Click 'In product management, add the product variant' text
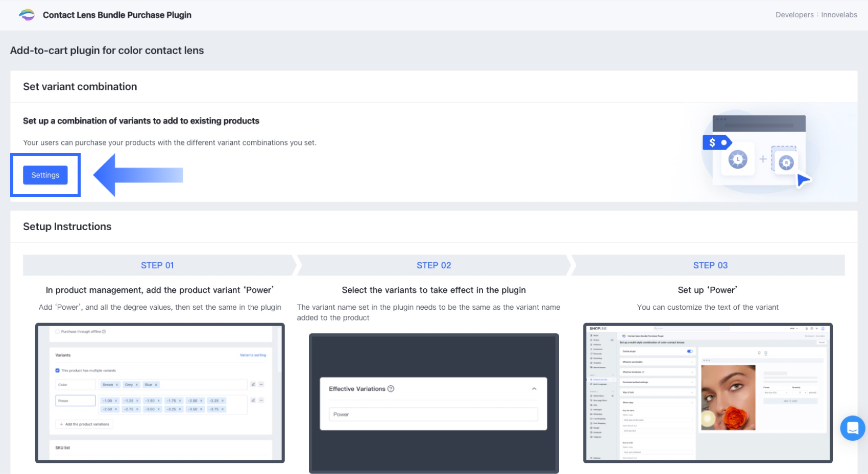This screenshot has width=868, height=474. pos(160,290)
